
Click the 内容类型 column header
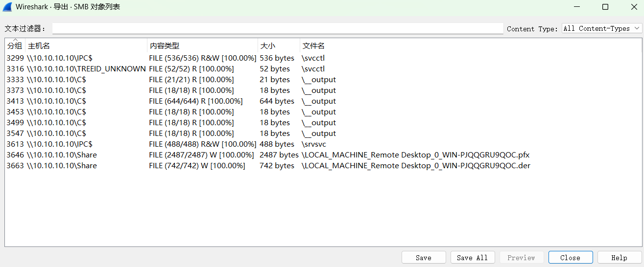(165, 46)
